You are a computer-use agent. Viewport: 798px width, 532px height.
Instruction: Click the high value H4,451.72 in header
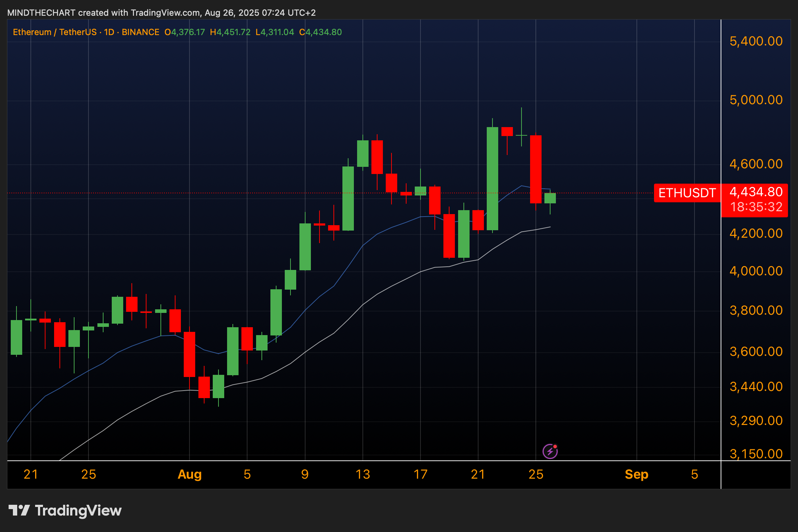230,32
